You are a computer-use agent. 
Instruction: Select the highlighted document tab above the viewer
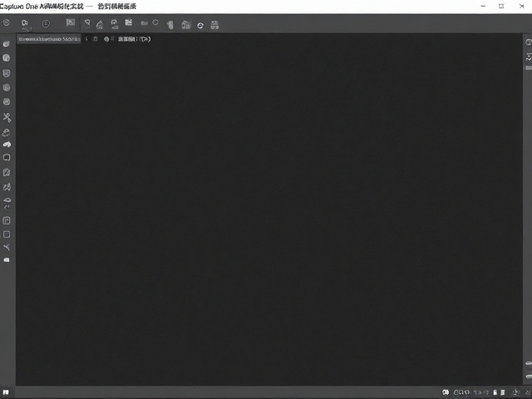point(49,39)
